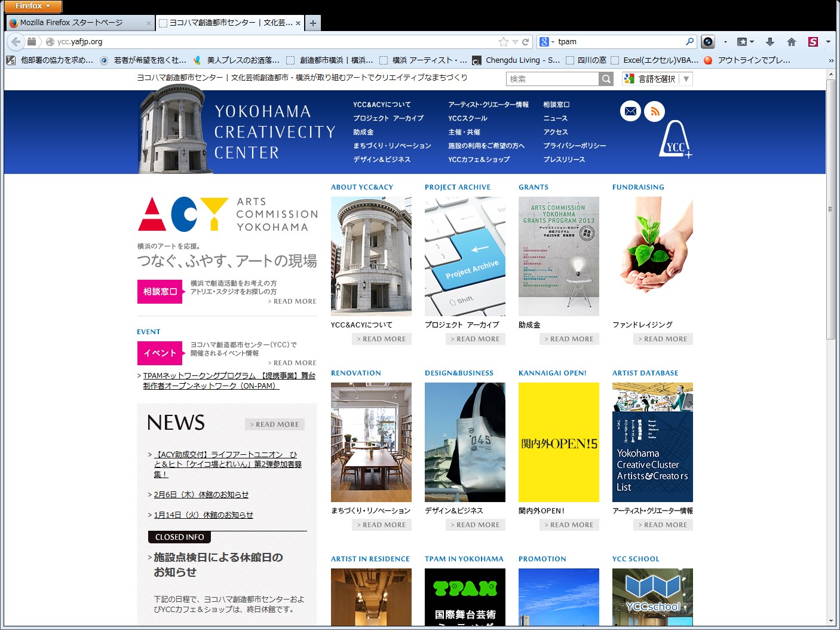The height and width of the screenshot is (630, 840).
Task: Open the search engine dropdown next to the Google icon
Action: 552,41
